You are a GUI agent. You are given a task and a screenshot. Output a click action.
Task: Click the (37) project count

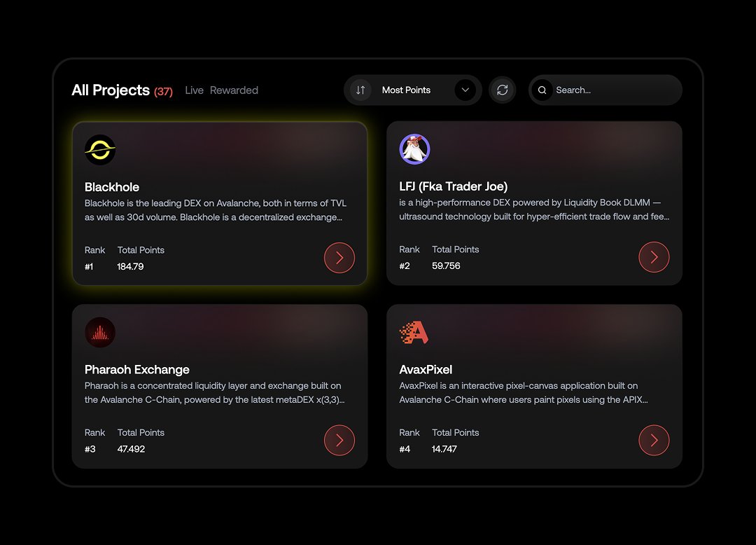pos(163,91)
